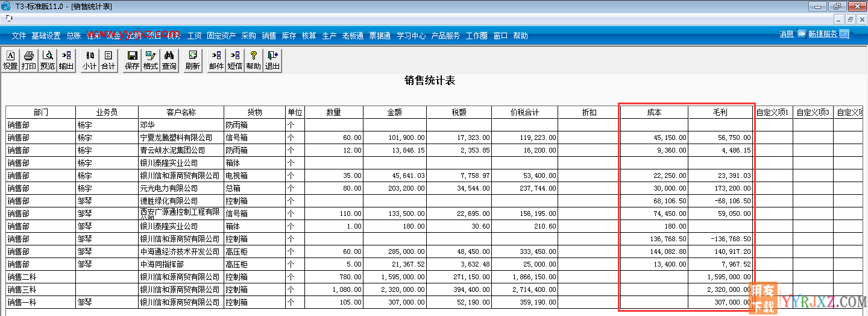Image resolution: width=868 pixels, height=316 pixels.
Task: Click the 折扣 column header
Action: 590,112
